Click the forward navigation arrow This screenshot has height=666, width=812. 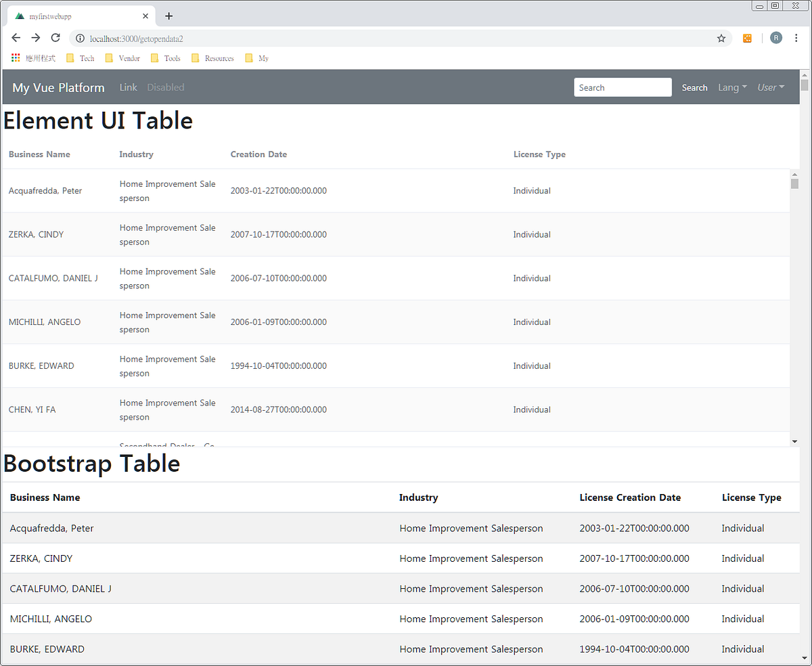pyautogui.click(x=36, y=38)
